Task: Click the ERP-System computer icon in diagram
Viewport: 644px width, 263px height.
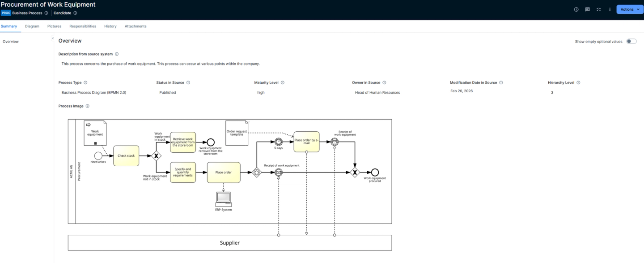Action: [223, 198]
